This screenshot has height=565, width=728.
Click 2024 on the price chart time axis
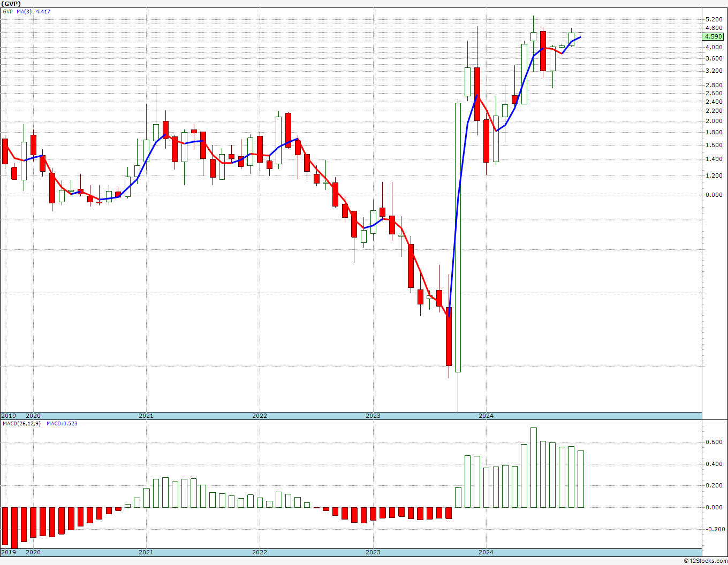[x=486, y=416]
